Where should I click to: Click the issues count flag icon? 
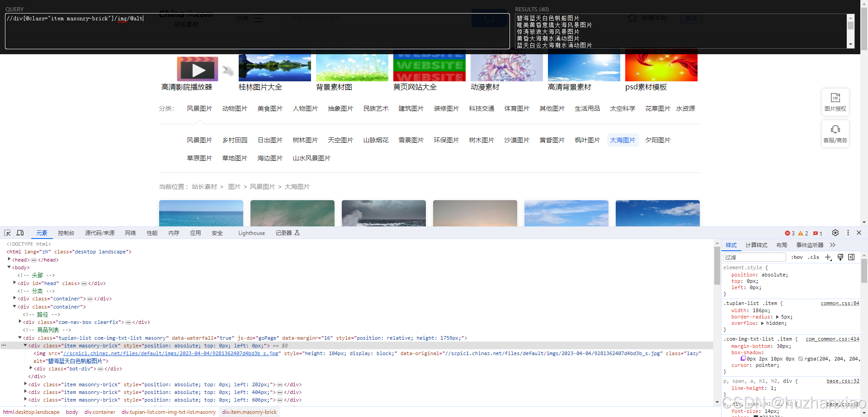pyautogui.click(x=816, y=233)
